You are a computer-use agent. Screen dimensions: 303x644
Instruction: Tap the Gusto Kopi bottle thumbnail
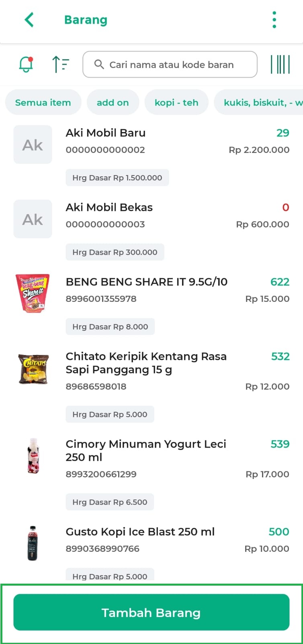point(33,543)
